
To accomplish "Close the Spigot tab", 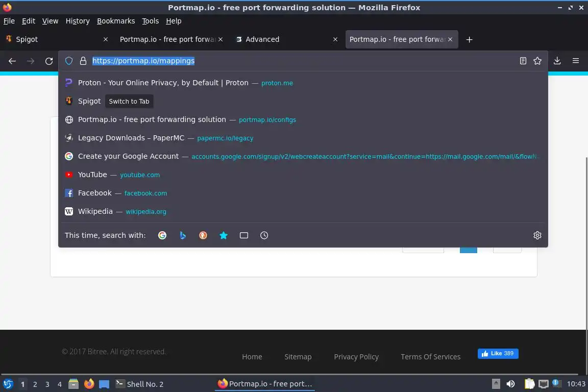I will [105, 39].
